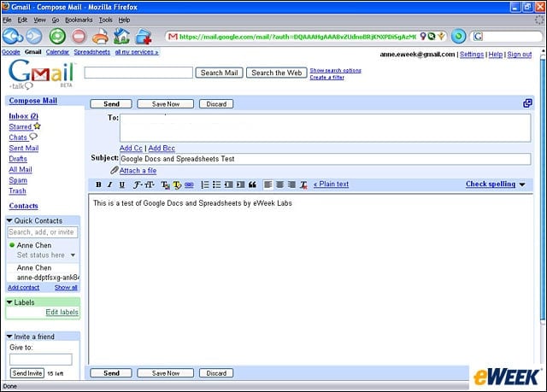
Task: Open the Settings link
Action: click(472, 55)
